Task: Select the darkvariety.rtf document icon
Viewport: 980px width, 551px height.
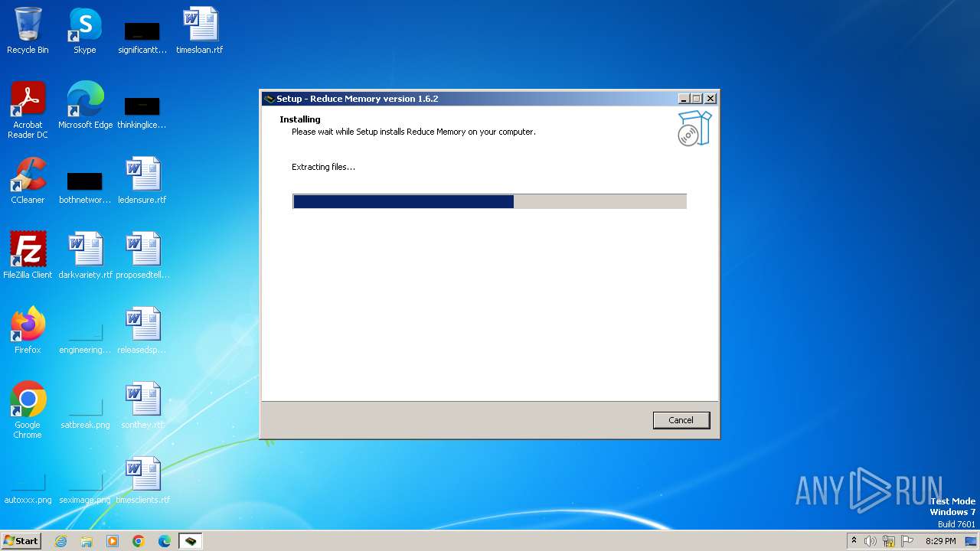Action: pyautogui.click(x=85, y=256)
